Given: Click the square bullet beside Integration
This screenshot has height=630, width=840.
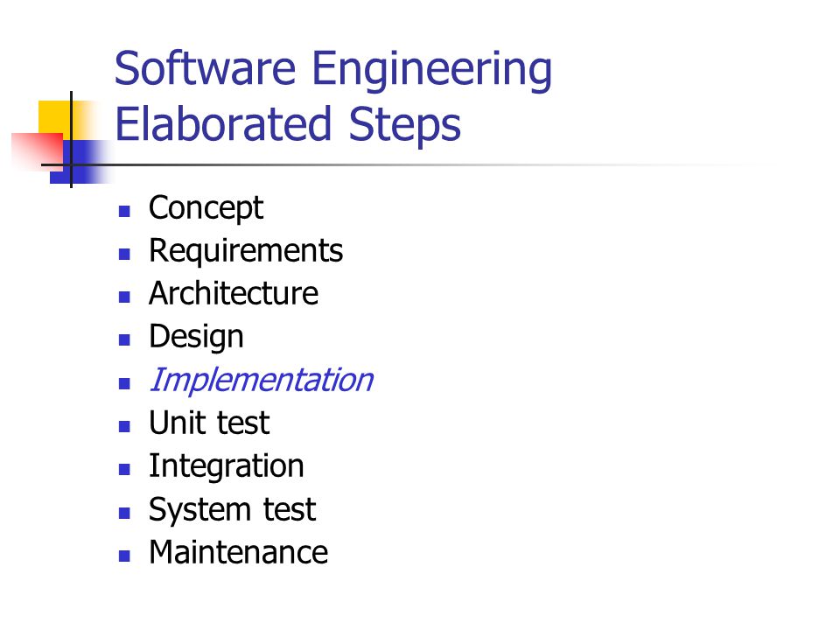Looking at the screenshot, I should pos(124,469).
